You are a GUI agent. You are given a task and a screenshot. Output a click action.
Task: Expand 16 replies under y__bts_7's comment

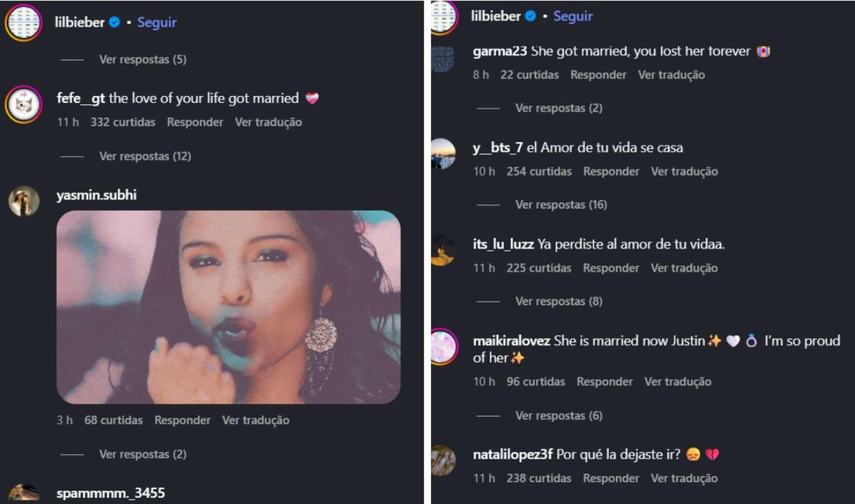(561, 205)
